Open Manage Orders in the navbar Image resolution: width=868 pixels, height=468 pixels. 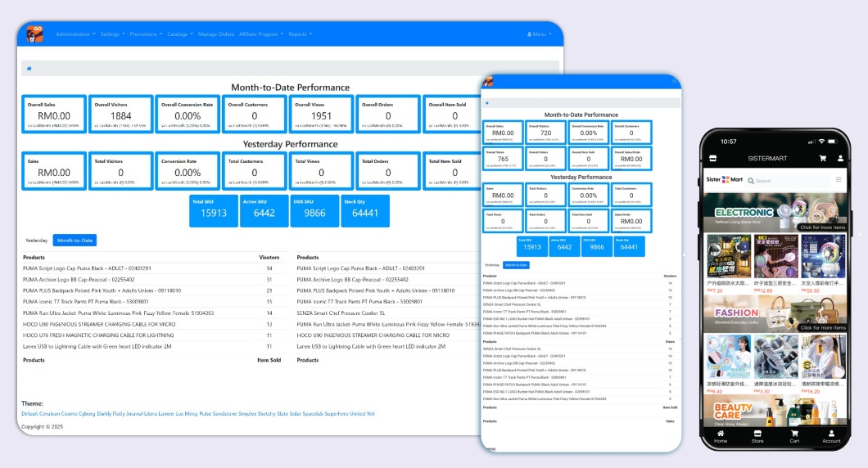click(x=216, y=34)
